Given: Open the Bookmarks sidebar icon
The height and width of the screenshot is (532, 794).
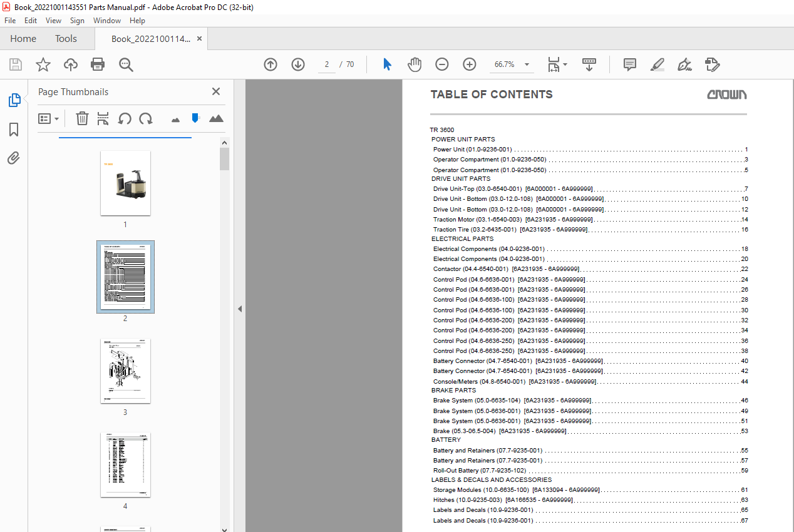Looking at the screenshot, I should [14, 130].
